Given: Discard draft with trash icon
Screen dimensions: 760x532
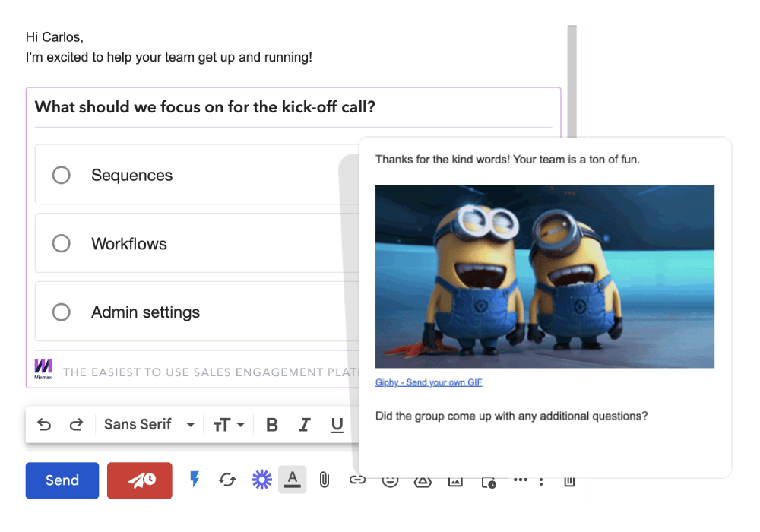Looking at the screenshot, I should click(x=569, y=481).
